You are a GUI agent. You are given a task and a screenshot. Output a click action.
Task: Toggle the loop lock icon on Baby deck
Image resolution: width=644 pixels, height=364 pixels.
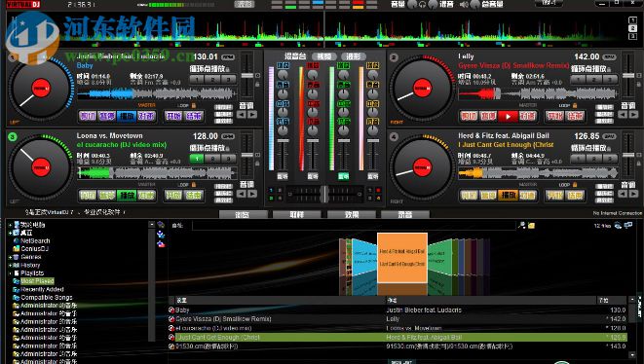pos(194,105)
